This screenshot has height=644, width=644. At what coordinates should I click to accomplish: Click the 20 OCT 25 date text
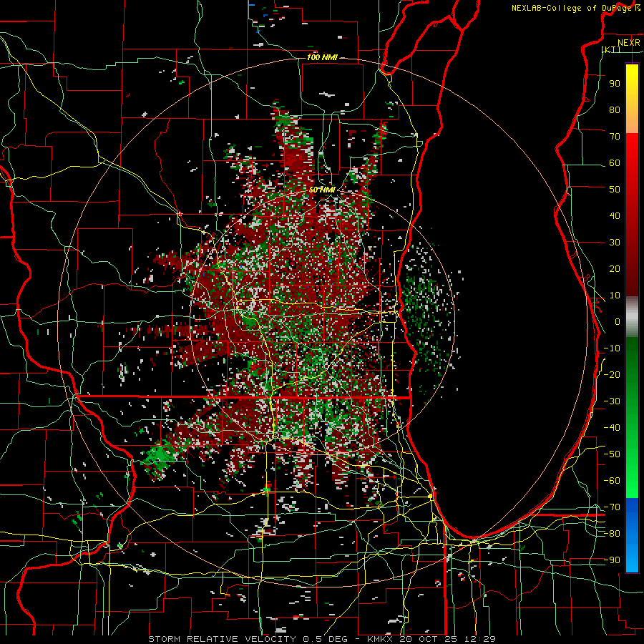point(429,639)
